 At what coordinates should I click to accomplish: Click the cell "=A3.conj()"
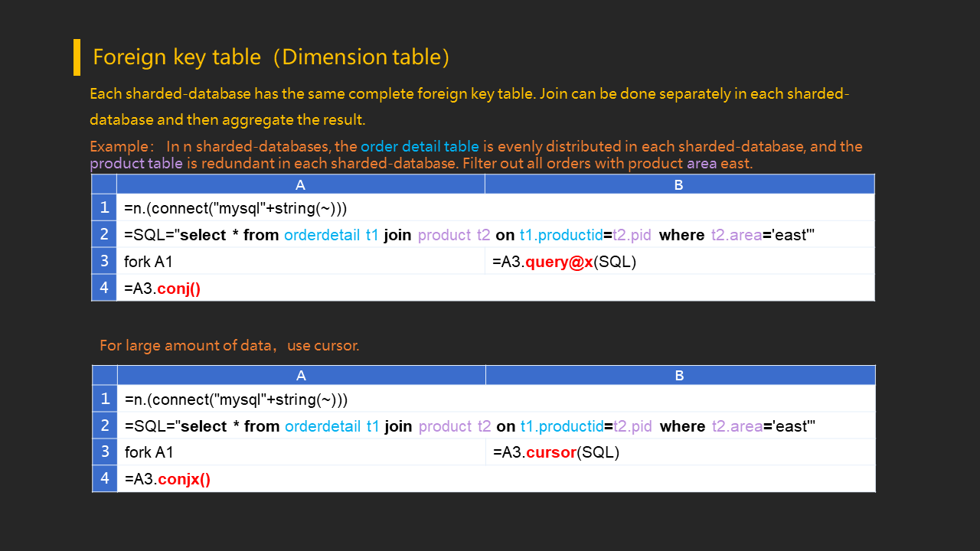pyautogui.click(x=495, y=288)
